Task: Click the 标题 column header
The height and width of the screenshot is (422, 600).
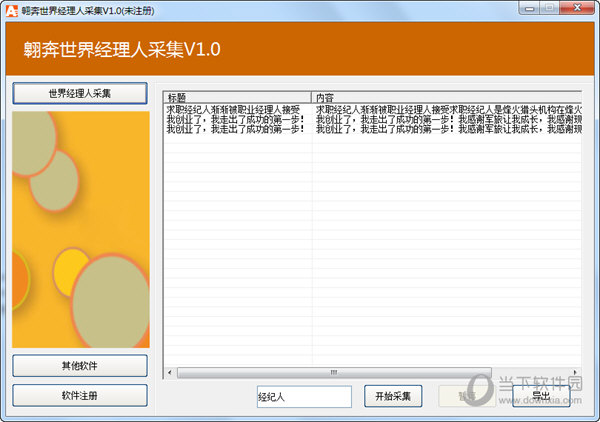Action: (237, 97)
